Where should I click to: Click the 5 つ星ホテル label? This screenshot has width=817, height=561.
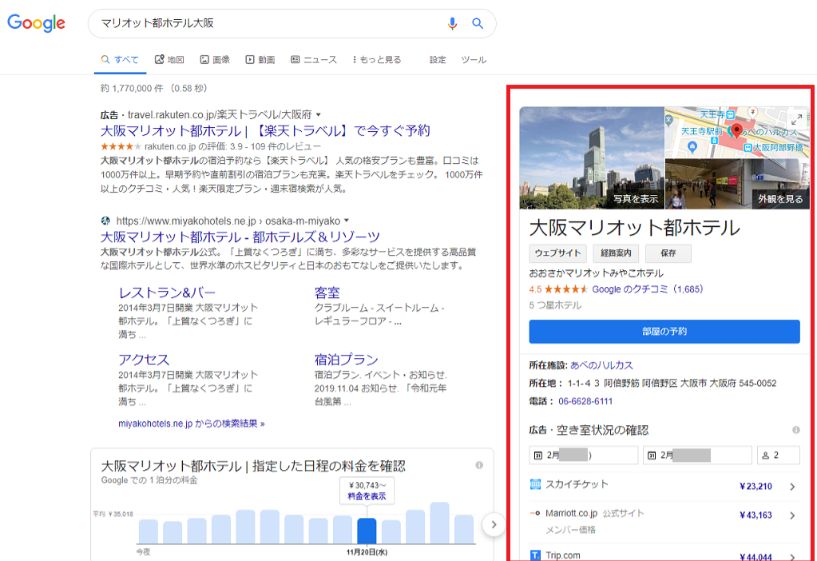coord(555,305)
